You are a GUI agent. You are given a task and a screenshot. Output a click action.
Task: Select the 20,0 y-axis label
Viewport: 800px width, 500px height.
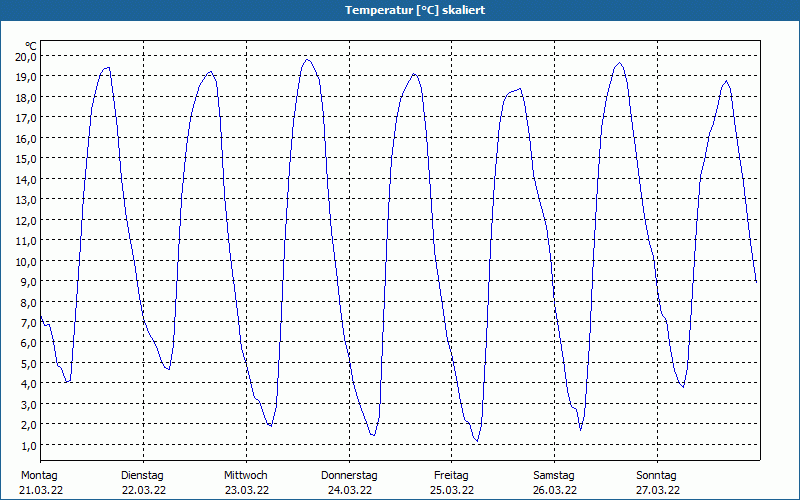pos(26,56)
